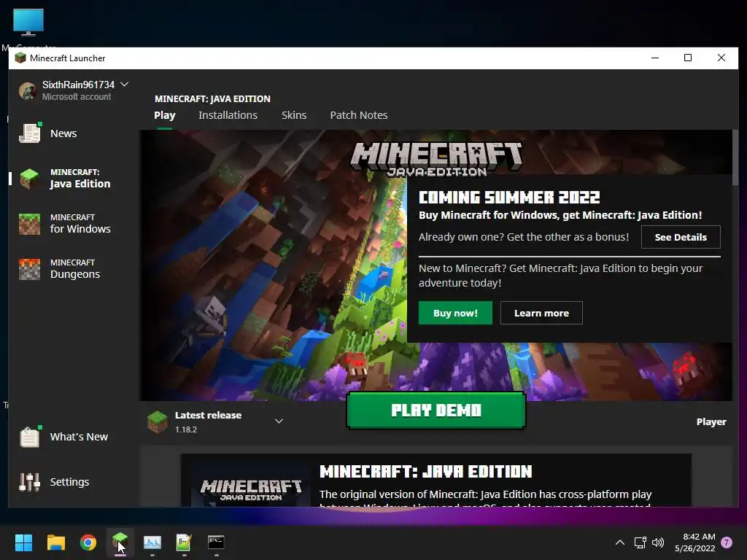Open the Notepad++ taskbar icon
The height and width of the screenshot is (560, 747).
[184, 542]
